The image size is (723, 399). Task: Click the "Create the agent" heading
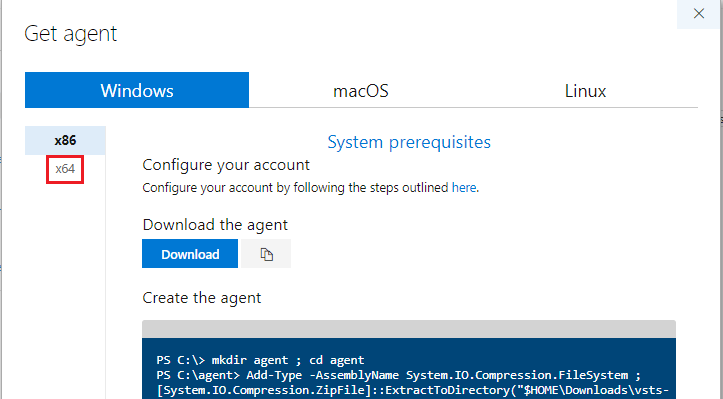tap(201, 298)
